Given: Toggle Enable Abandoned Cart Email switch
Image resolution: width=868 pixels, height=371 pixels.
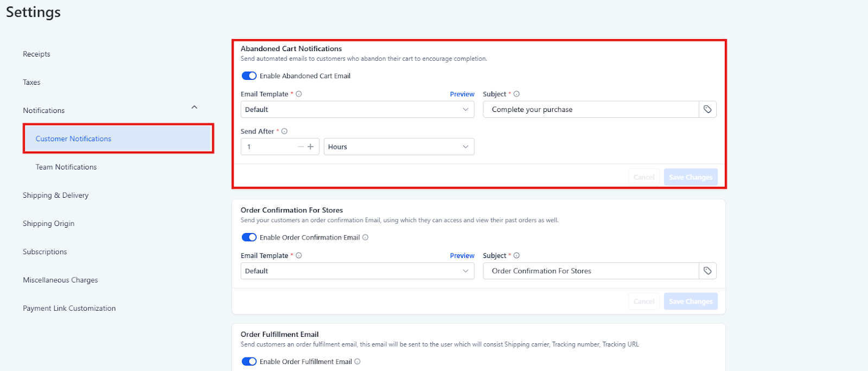Looking at the screenshot, I should coord(249,76).
